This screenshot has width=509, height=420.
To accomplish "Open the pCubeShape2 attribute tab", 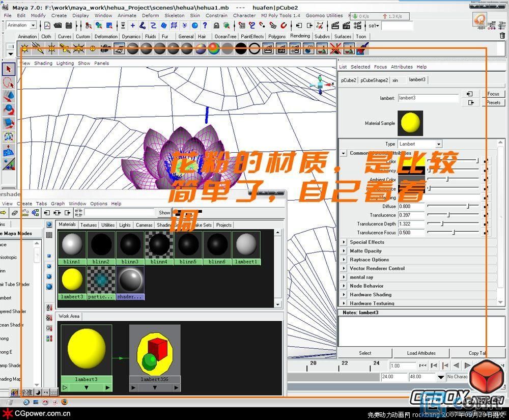I will coord(374,80).
